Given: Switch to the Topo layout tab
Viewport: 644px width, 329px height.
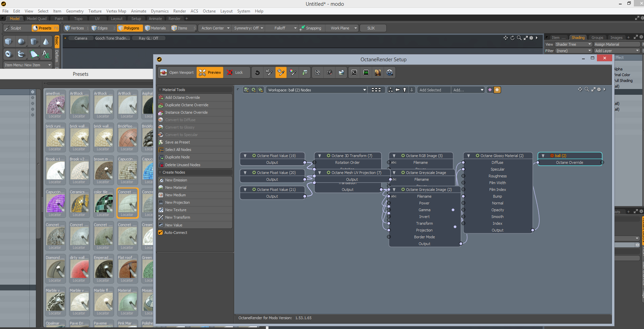Looking at the screenshot, I should click(78, 19).
